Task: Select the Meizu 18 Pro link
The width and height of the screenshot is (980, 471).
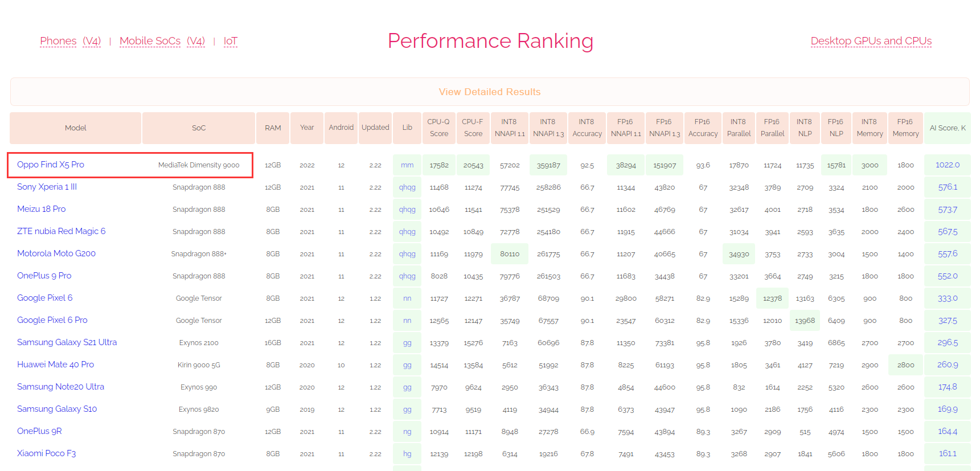Action: (41, 209)
